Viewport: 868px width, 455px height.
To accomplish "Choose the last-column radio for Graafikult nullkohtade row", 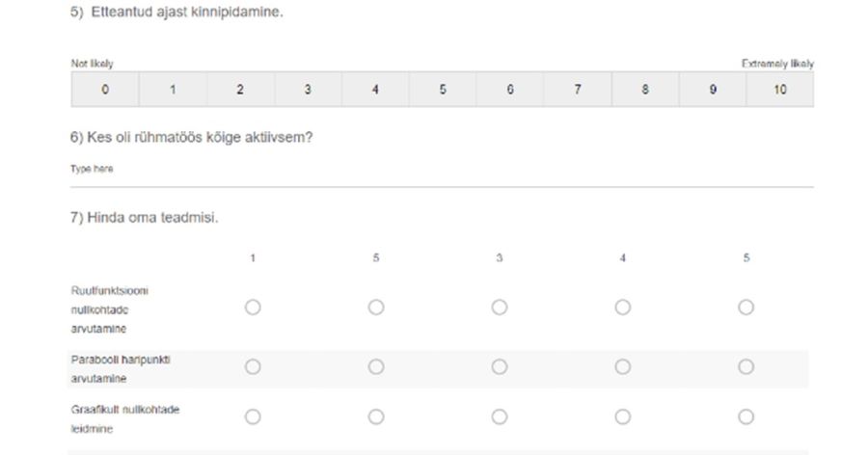I will click(x=746, y=416).
